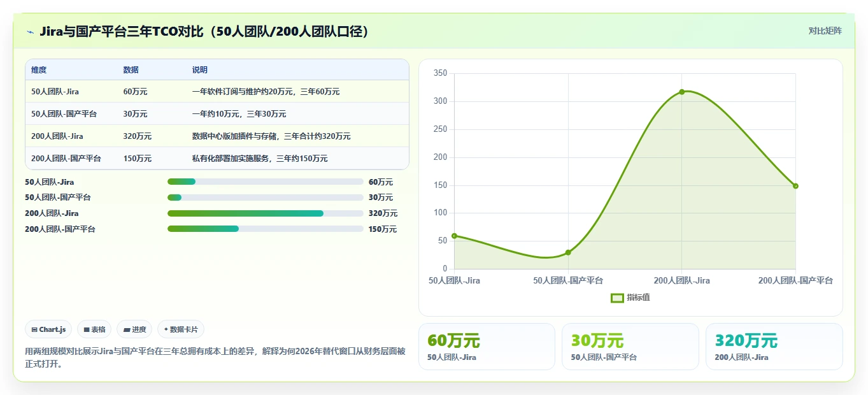Click the 50人团队-国产平台 x-axis label on the chart
868x395 pixels.
[568, 280]
